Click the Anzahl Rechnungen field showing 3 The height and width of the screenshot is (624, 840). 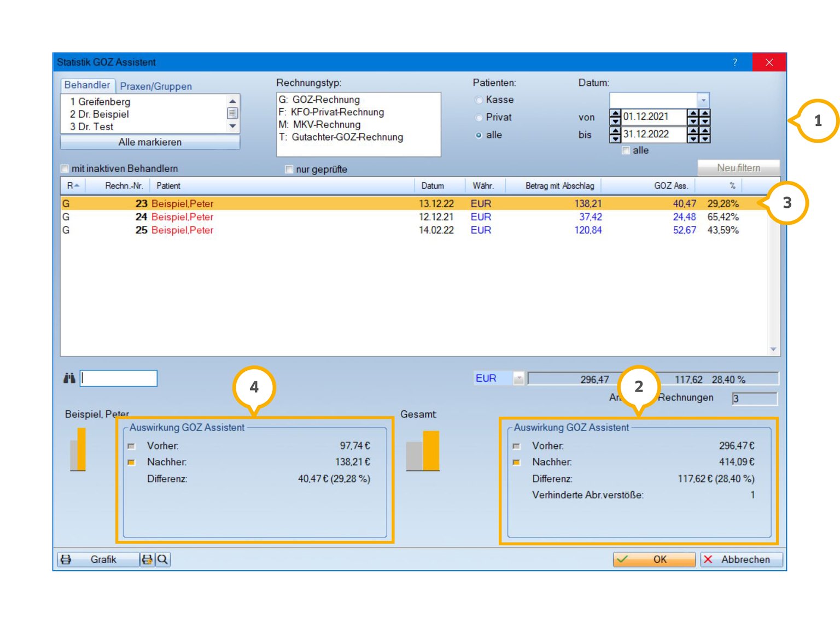coord(755,399)
